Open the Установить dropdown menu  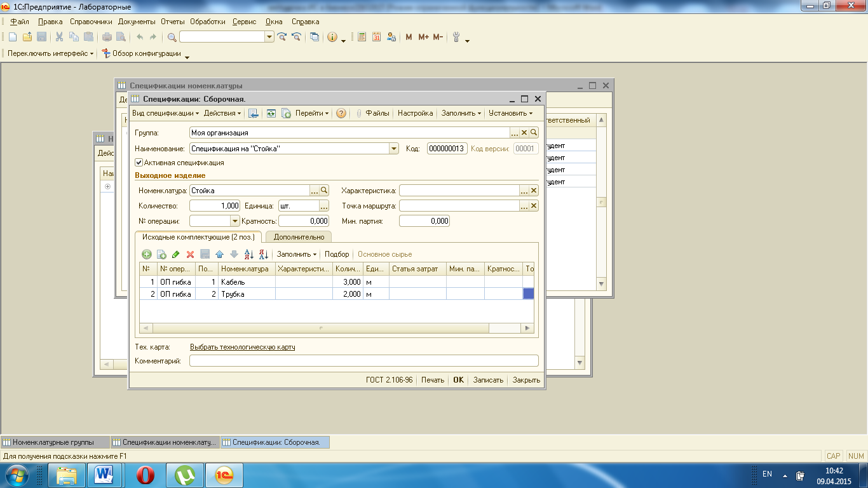[x=511, y=113]
